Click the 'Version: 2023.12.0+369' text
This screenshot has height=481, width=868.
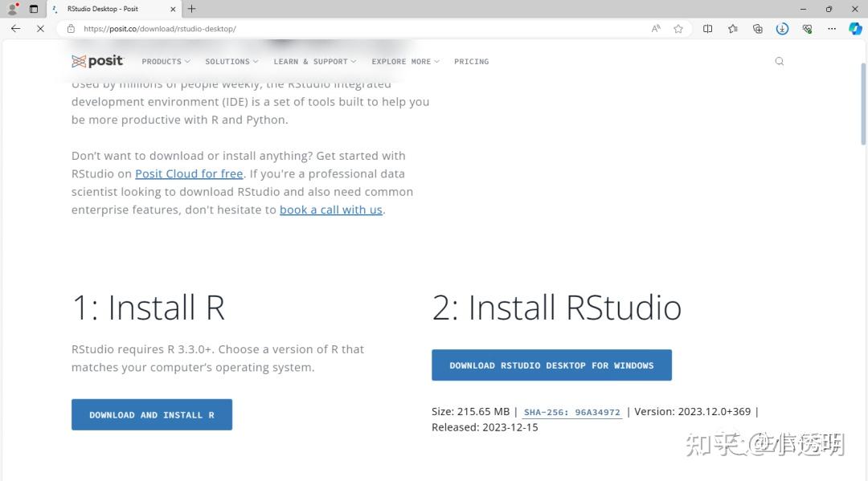click(693, 412)
